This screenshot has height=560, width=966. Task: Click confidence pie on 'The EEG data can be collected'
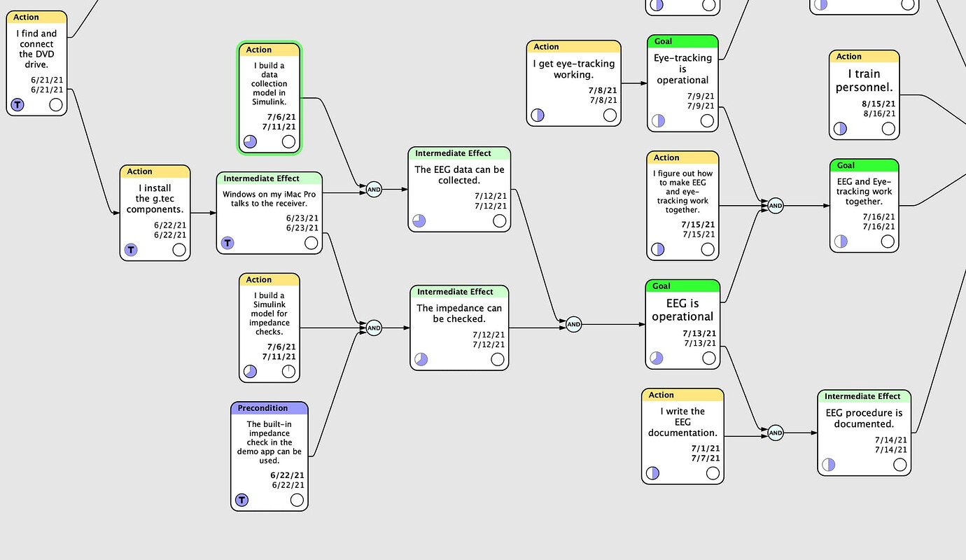coord(419,221)
